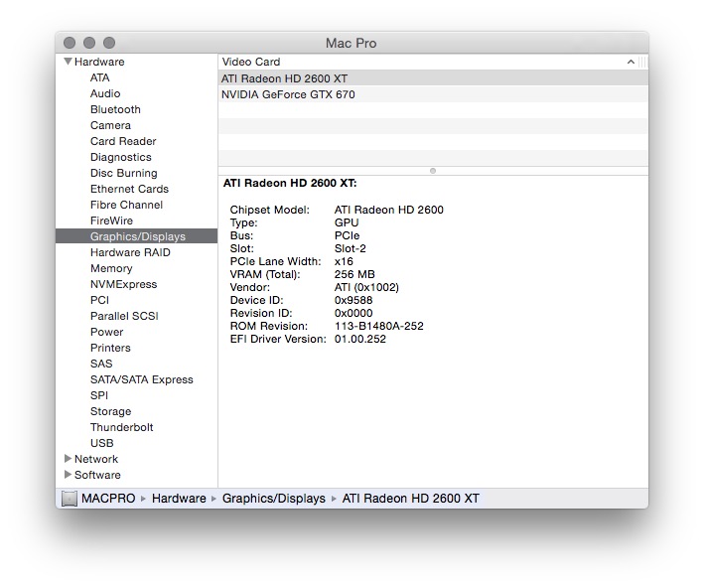Viewport: 704px width, 588px height.
Task: Sort by Video Card column arrow
Action: (631, 62)
